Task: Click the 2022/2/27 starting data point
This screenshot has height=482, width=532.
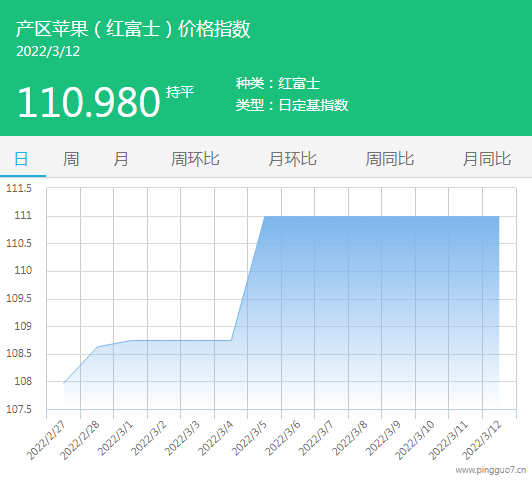Action: tap(63, 383)
